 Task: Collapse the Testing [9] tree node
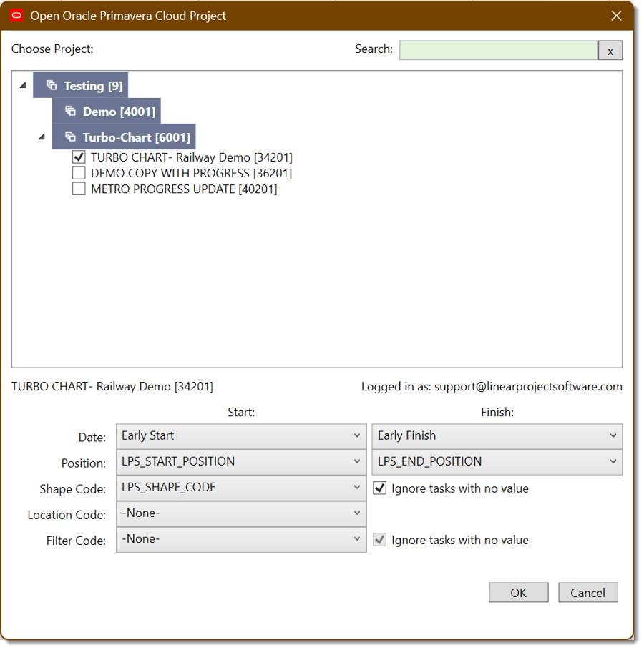click(23, 85)
